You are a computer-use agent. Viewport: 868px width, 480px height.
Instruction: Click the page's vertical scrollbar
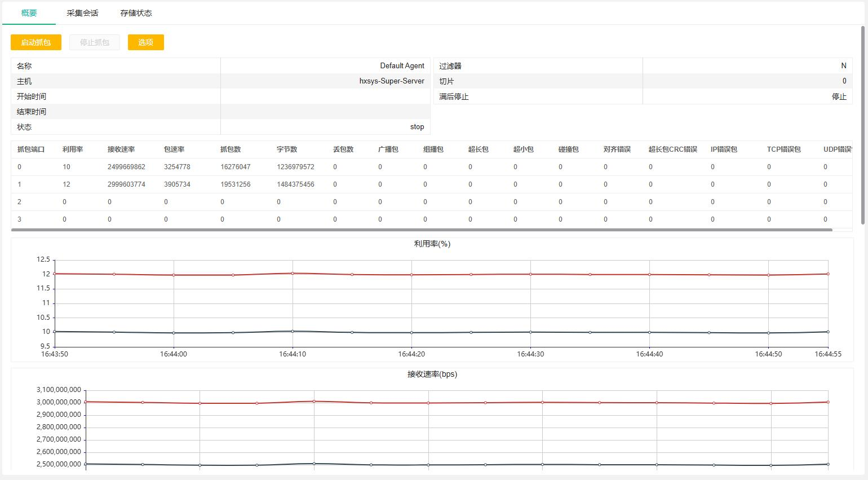coord(862,125)
